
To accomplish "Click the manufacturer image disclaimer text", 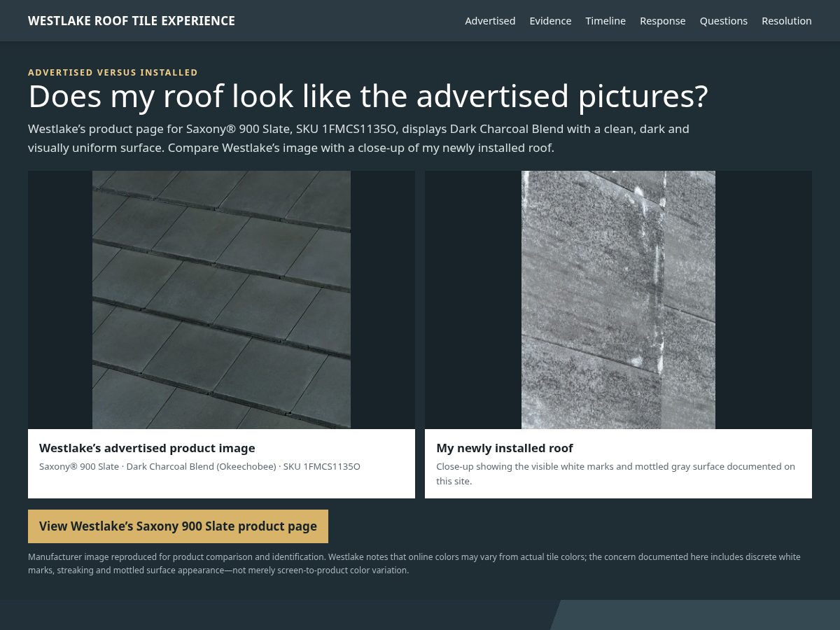I will tap(414, 563).
